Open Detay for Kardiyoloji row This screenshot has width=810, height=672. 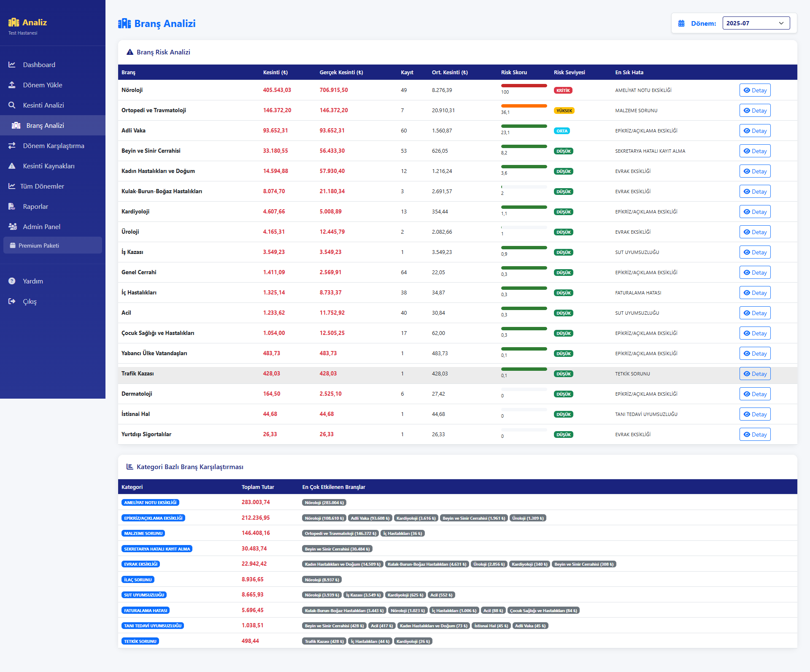tap(755, 212)
